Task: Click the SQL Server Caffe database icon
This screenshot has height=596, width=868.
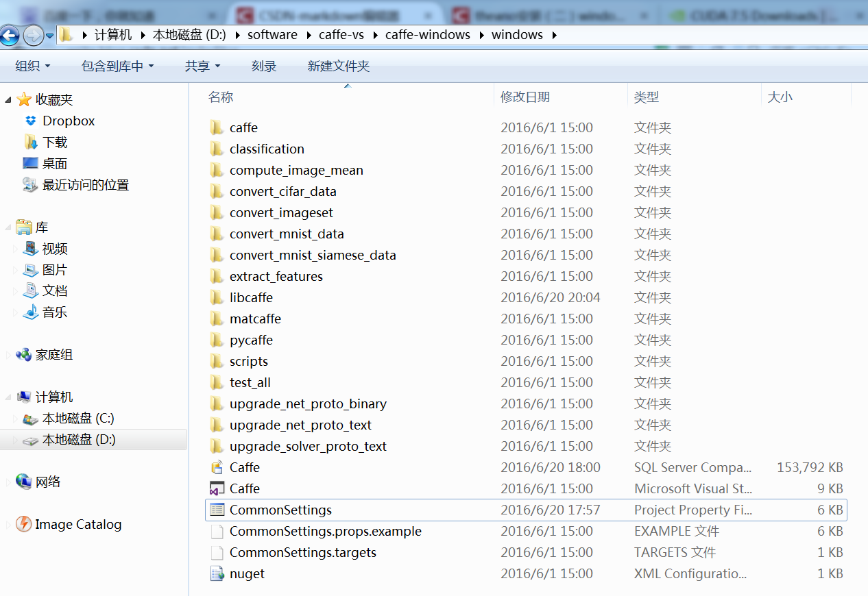Action: [217, 467]
